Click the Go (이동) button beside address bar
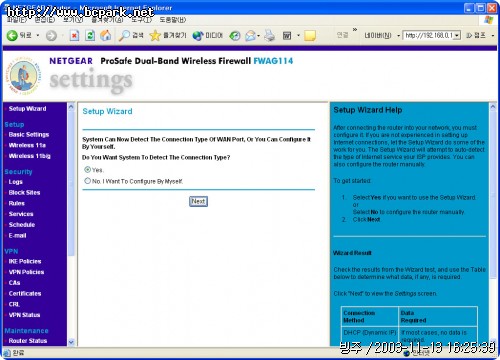Image resolution: width=500 pixels, height=360 pixels. [x=476, y=35]
